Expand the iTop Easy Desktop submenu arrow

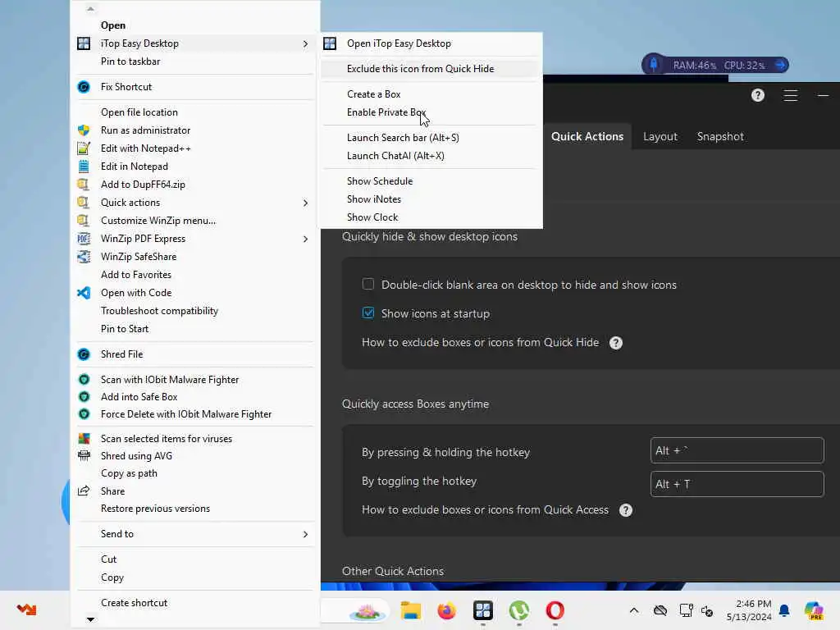[x=305, y=43]
